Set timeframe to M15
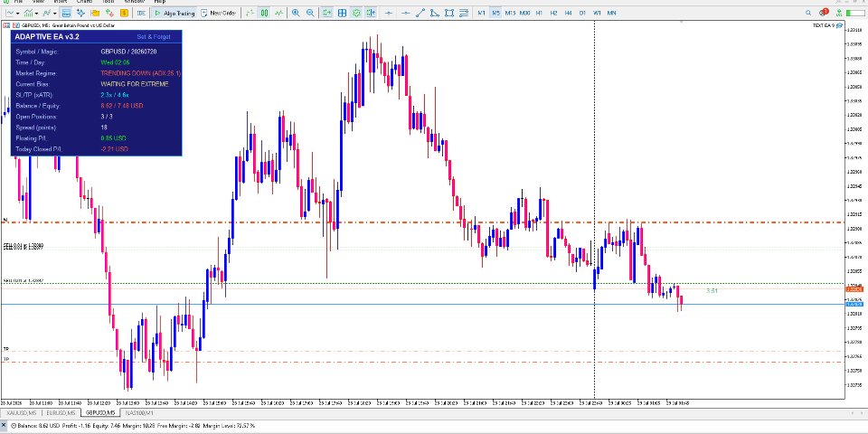Image resolution: width=868 pixels, height=434 pixels. coord(510,13)
